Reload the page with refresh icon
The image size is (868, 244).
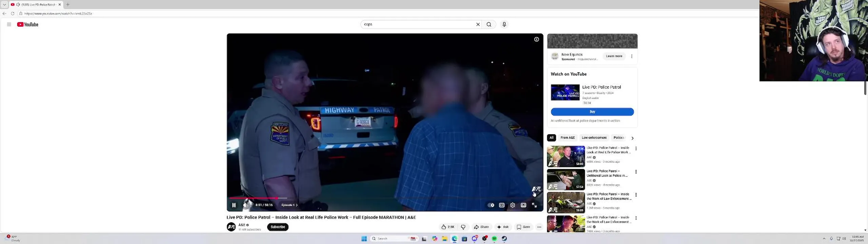[x=13, y=14]
